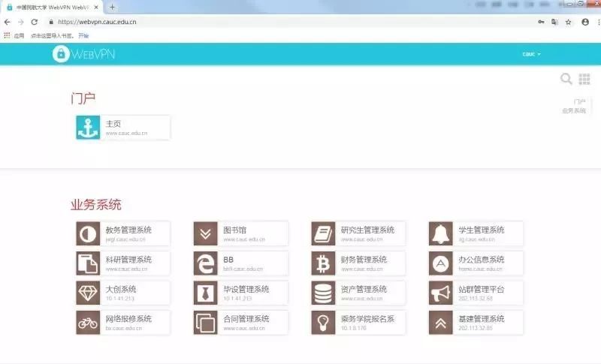Click the 科研管理系统 documents icon
Screen dimensions: 601x364
pyautogui.click(x=88, y=263)
